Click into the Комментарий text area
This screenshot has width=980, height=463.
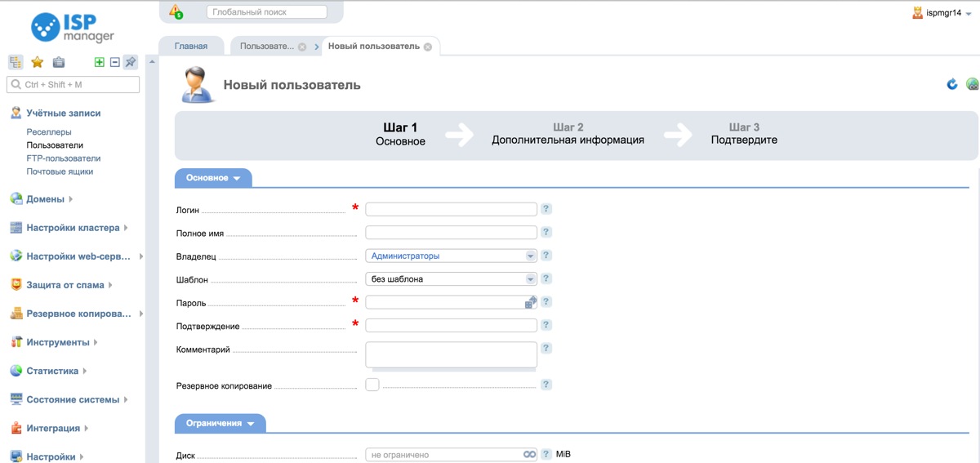(451, 354)
